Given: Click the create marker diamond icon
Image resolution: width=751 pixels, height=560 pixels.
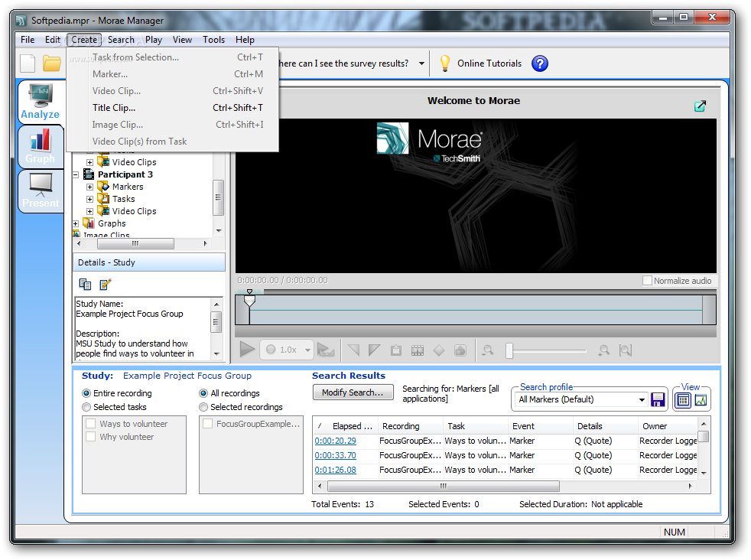Looking at the screenshot, I should [x=439, y=350].
